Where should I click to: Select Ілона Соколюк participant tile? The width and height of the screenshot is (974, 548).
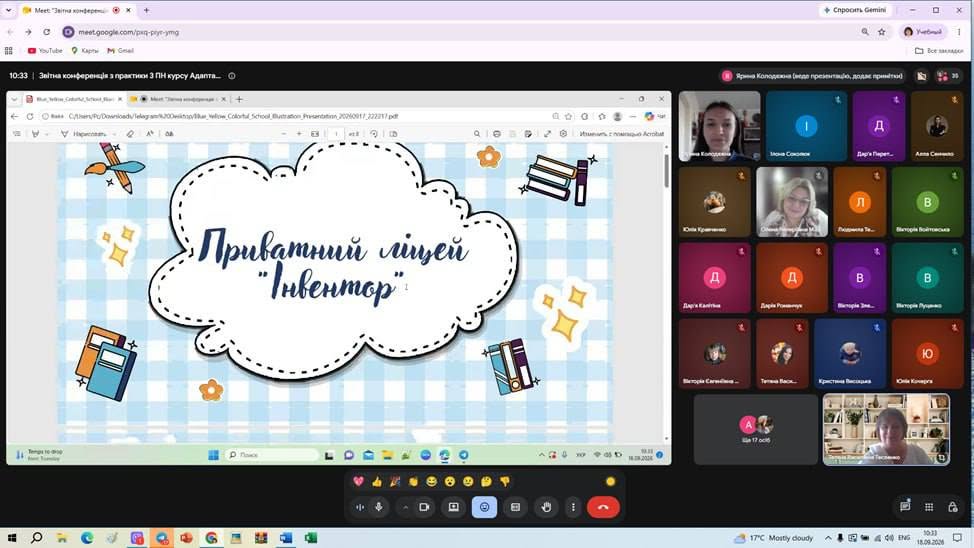[806, 127]
